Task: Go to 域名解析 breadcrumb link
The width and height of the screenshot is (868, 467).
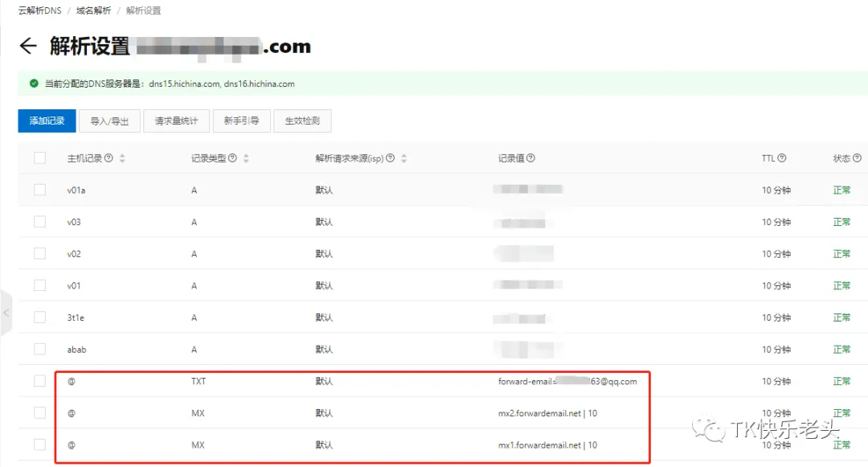Action: click(93, 10)
